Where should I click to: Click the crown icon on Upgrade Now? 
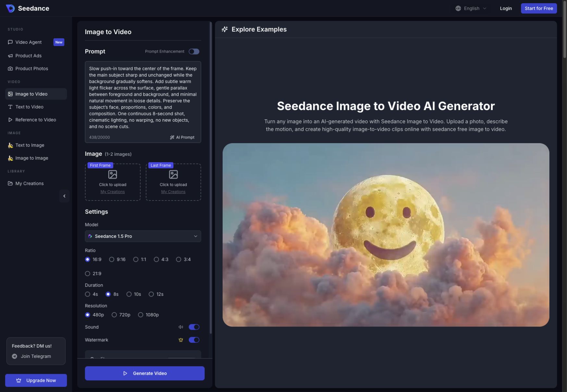coord(19,380)
